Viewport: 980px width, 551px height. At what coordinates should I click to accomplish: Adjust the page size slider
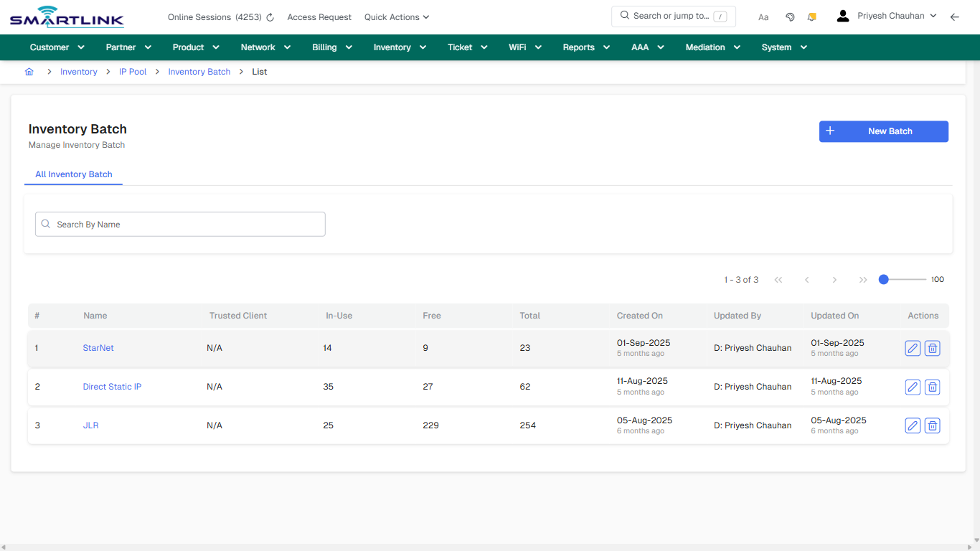click(x=883, y=279)
